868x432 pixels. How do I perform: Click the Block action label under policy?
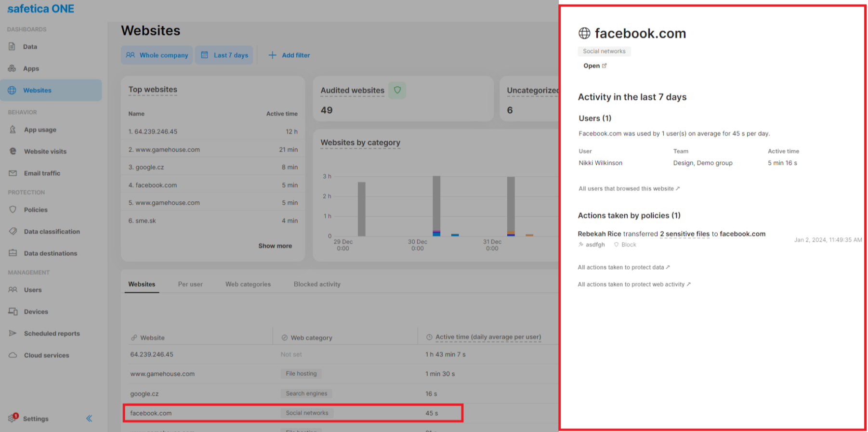click(x=625, y=245)
